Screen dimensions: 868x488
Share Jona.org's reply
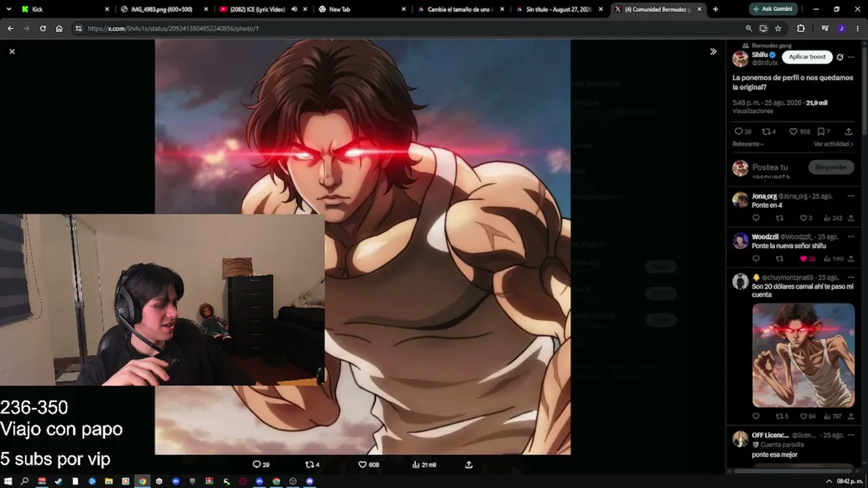click(x=851, y=218)
